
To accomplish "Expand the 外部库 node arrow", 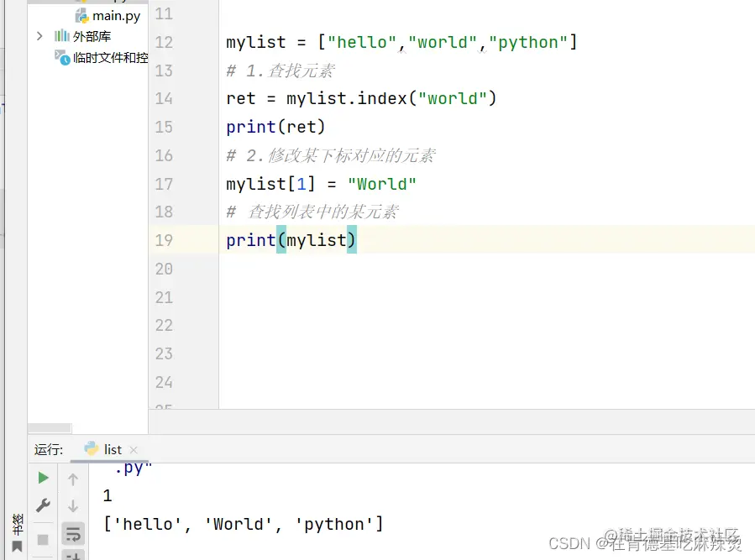I will (x=39, y=36).
